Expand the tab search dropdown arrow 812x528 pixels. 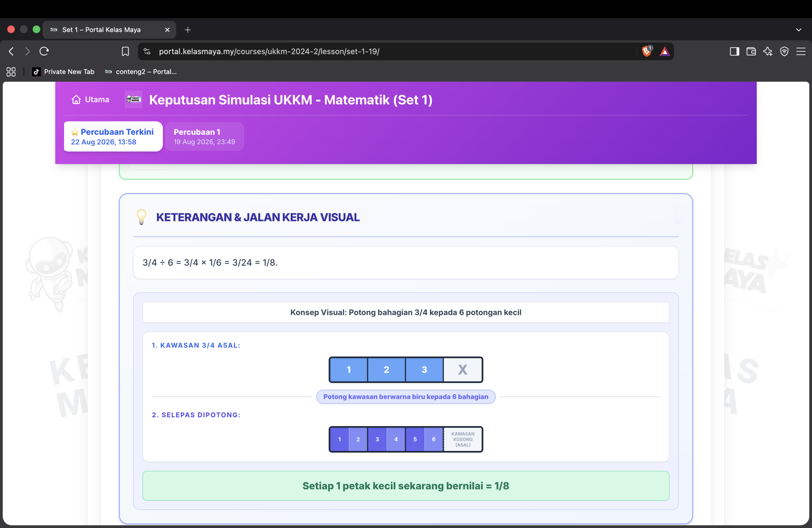pos(798,30)
